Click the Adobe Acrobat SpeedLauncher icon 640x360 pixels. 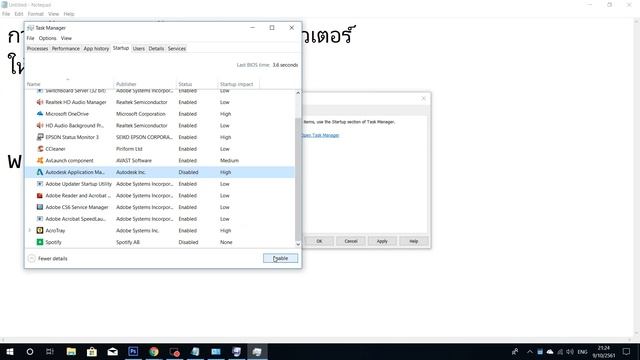40,219
